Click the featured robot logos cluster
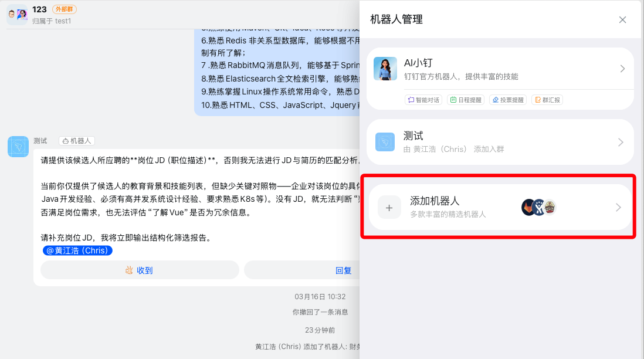Screen dimensions: 644x359 [x=538, y=207]
